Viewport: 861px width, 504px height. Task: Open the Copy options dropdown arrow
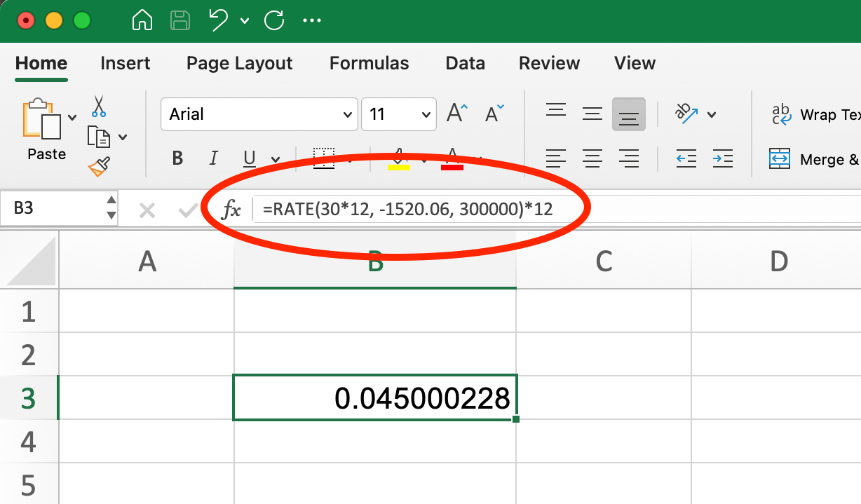[x=123, y=137]
